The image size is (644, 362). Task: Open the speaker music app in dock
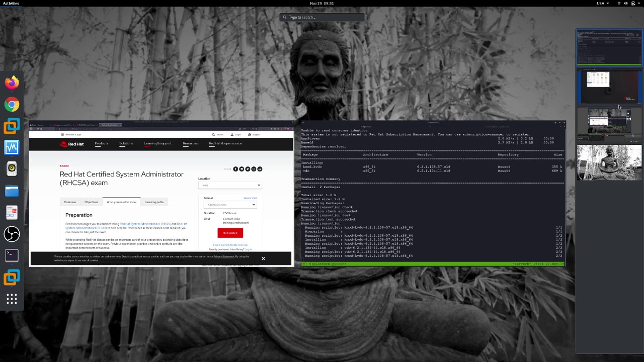(12, 169)
